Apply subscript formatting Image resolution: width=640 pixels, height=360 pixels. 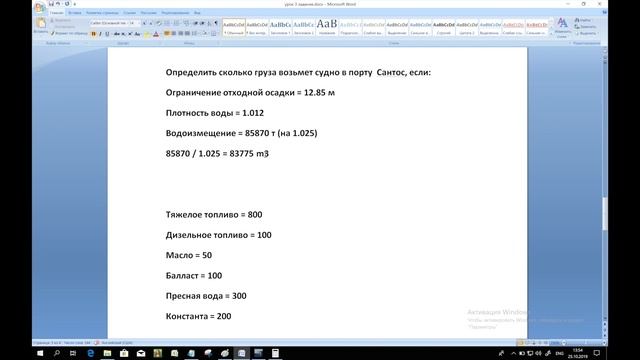(x=123, y=34)
